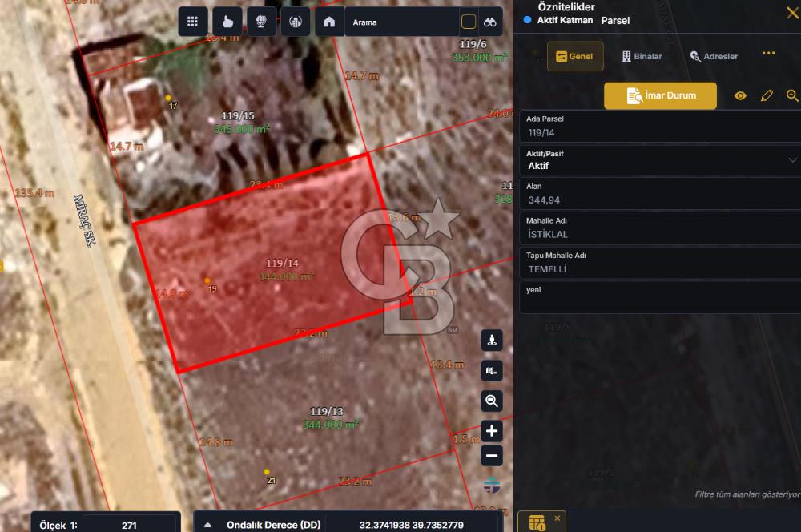Click the coordinates readout 32.3741938 39.7352779

[411, 525]
